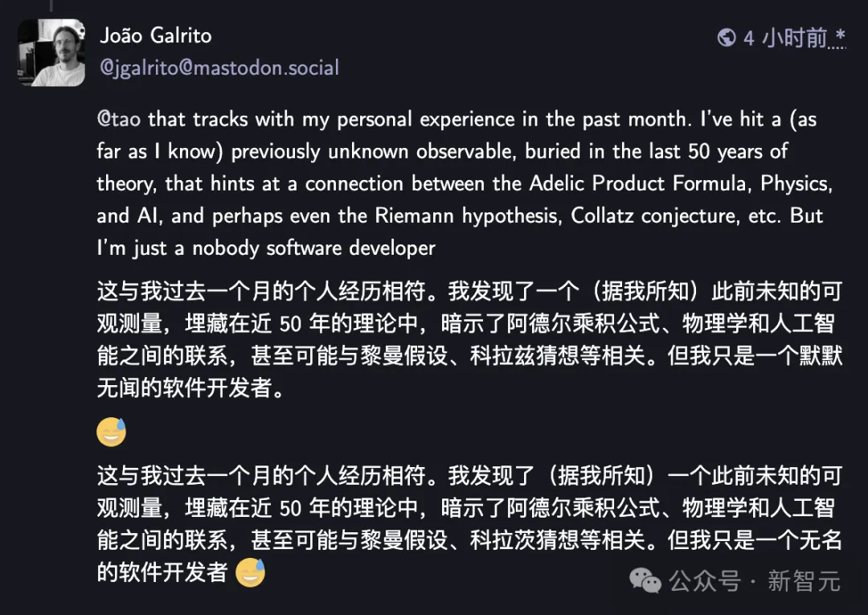Click the emoji after "的软件开发者"

tap(250, 572)
